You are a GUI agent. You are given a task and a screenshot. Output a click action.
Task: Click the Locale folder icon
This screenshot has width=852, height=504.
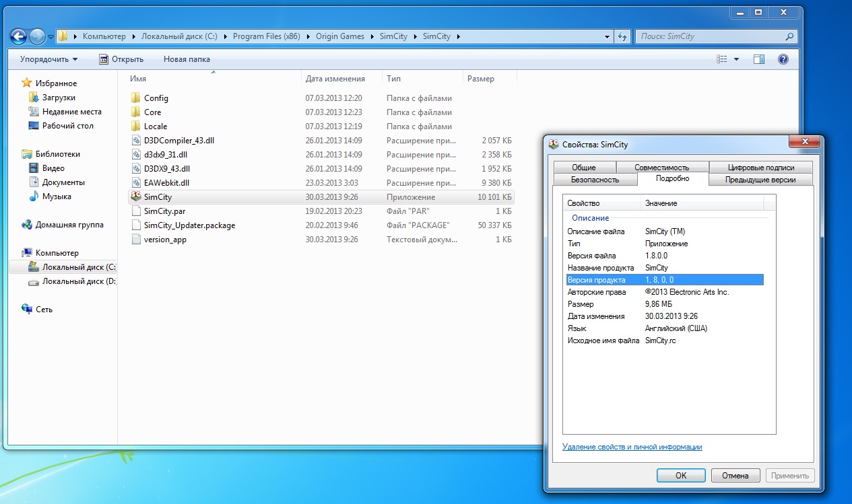[135, 126]
